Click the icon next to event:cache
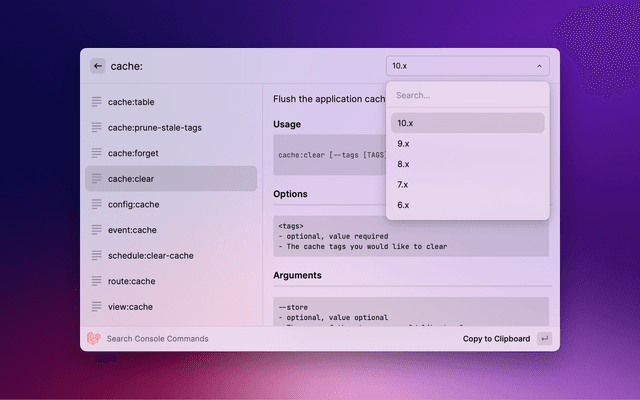The height and width of the screenshot is (400, 640). coord(97,230)
